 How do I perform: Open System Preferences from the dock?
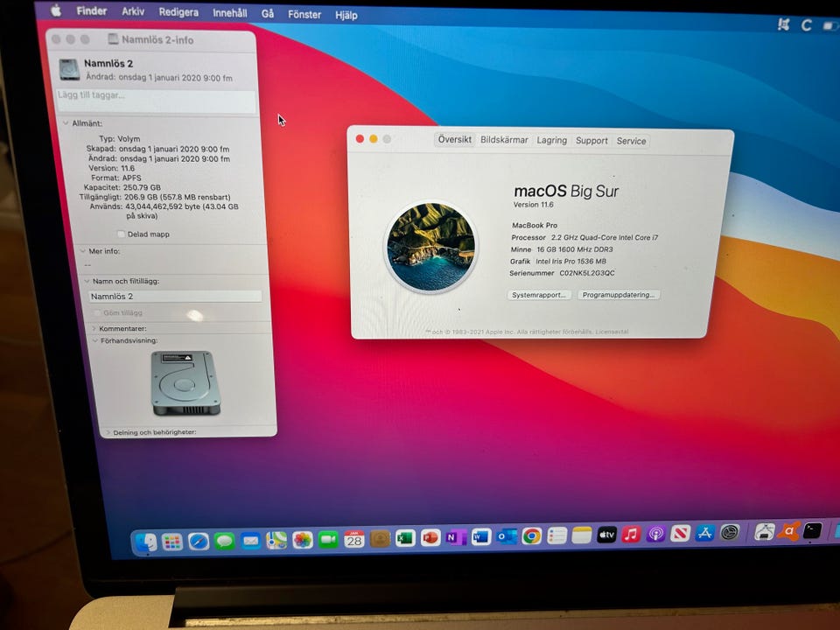[x=729, y=532]
